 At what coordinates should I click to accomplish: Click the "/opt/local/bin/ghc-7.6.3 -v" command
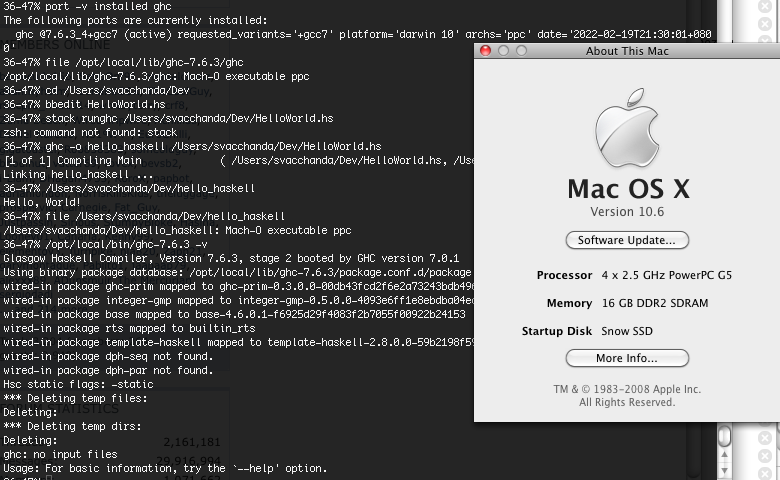point(105,244)
